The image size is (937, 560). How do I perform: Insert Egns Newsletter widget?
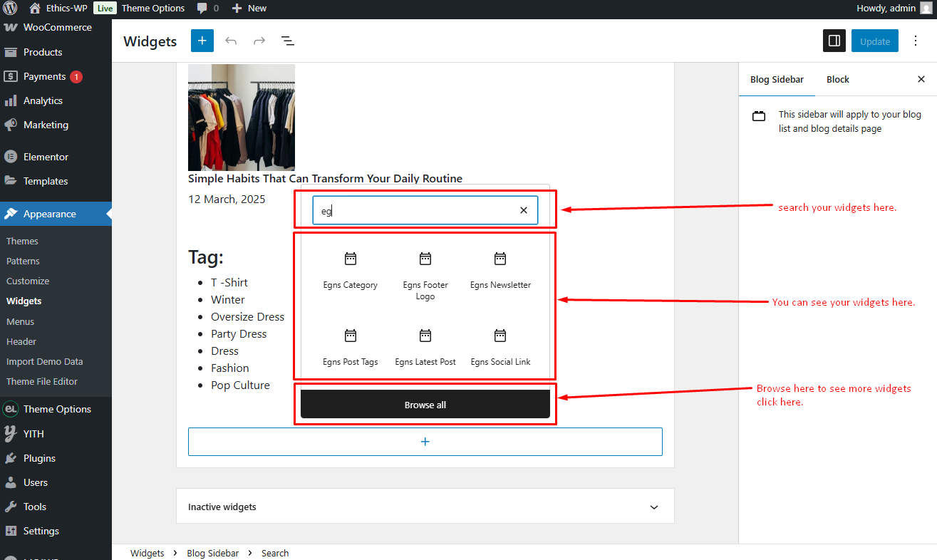click(x=500, y=271)
